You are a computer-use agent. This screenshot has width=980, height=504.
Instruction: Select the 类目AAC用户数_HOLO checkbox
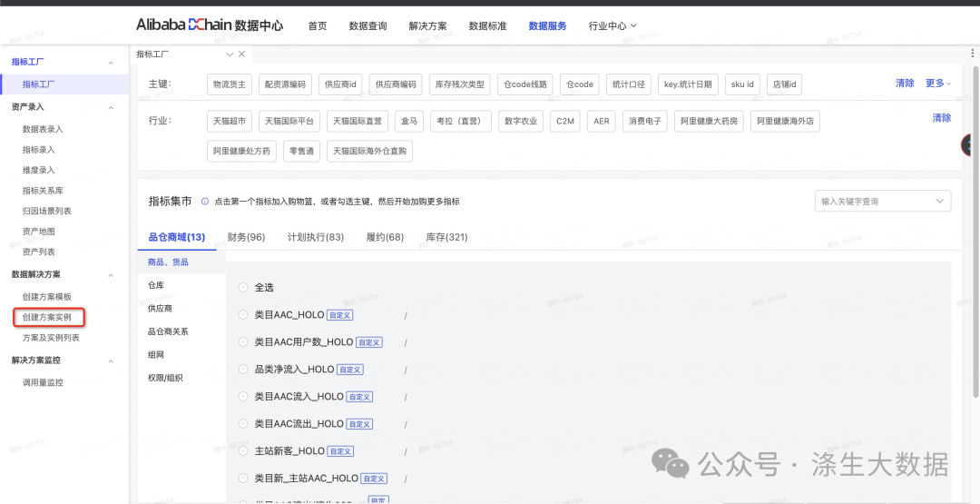coord(243,342)
